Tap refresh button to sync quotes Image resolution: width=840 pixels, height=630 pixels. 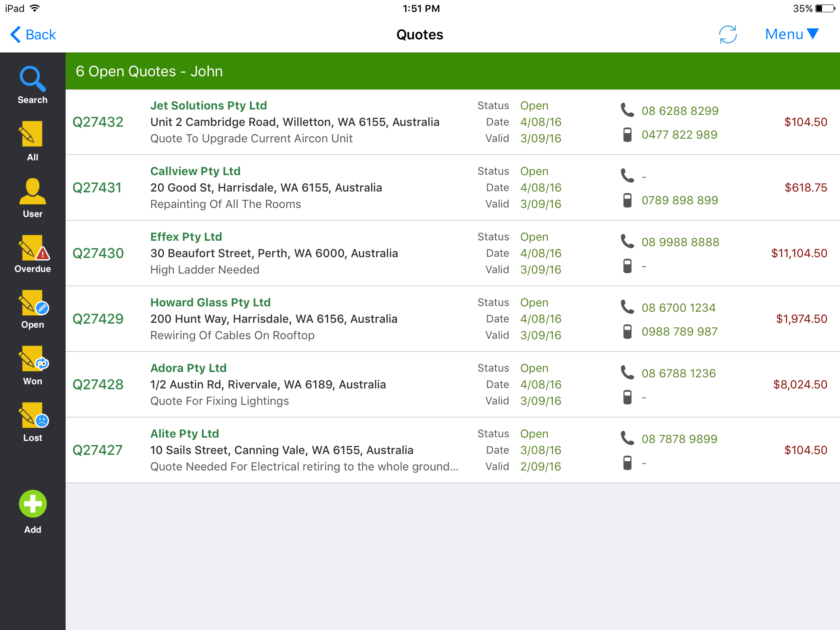pyautogui.click(x=729, y=34)
